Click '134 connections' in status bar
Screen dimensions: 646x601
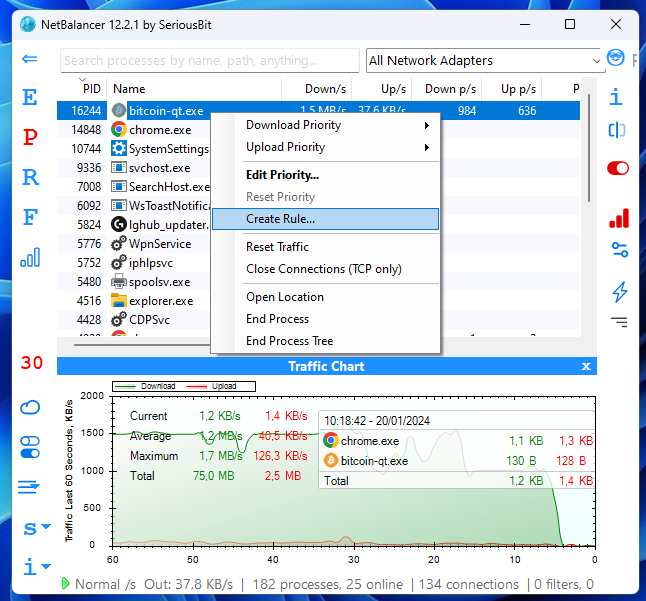click(468, 584)
